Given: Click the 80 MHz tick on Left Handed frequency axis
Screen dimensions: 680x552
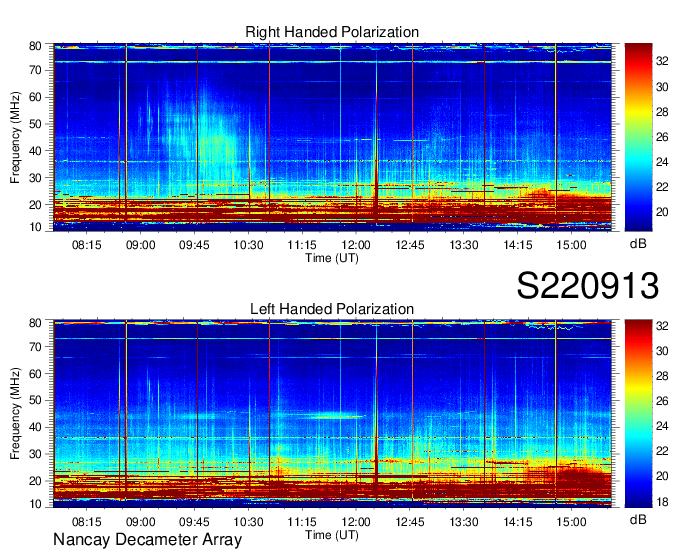Looking at the screenshot, I should [36, 322].
